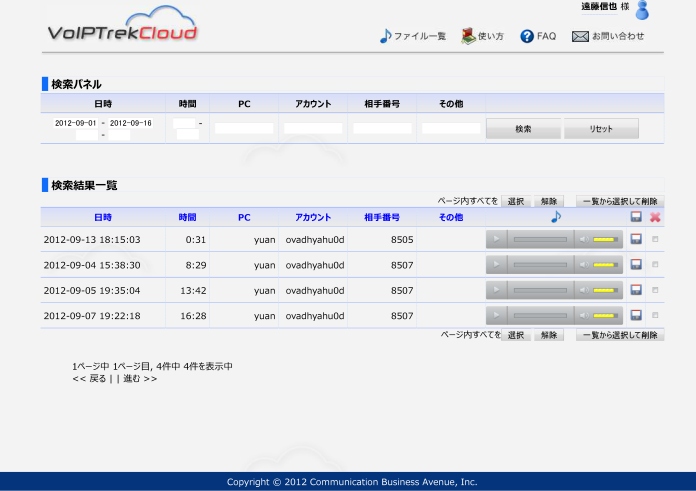
Task: Open the FAQ page
Action: coord(538,36)
